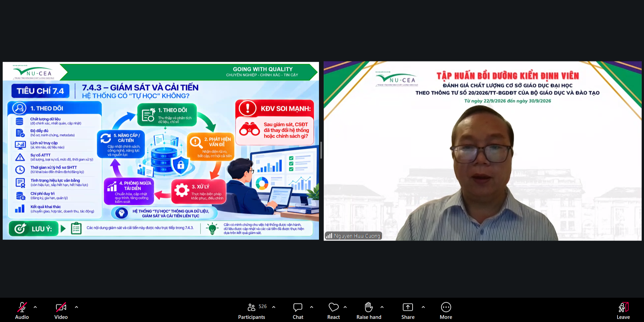This screenshot has width=644, height=322.
Task: Click the Raise hand icon
Action: click(369, 307)
